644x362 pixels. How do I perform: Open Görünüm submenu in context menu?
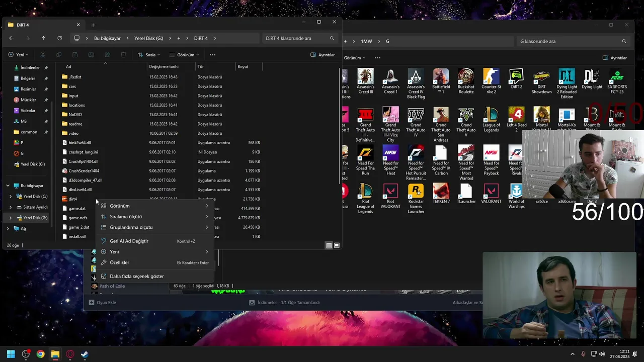(x=154, y=206)
